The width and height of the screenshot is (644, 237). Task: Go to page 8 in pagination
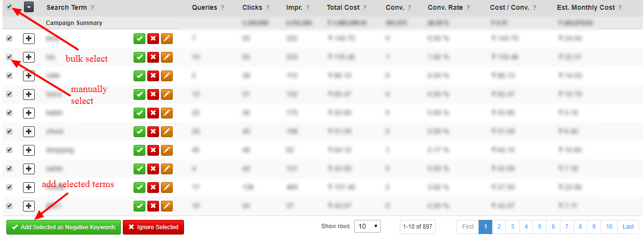click(580, 227)
